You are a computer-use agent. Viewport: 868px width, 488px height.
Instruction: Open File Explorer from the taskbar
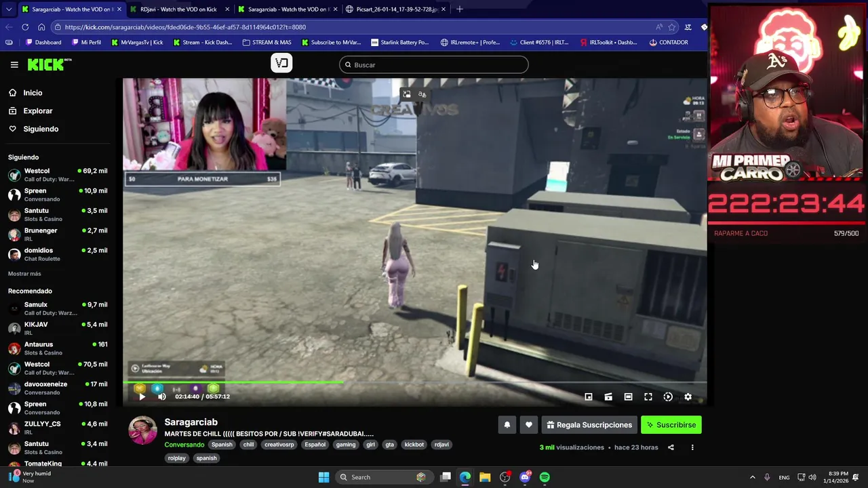pyautogui.click(x=485, y=477)
